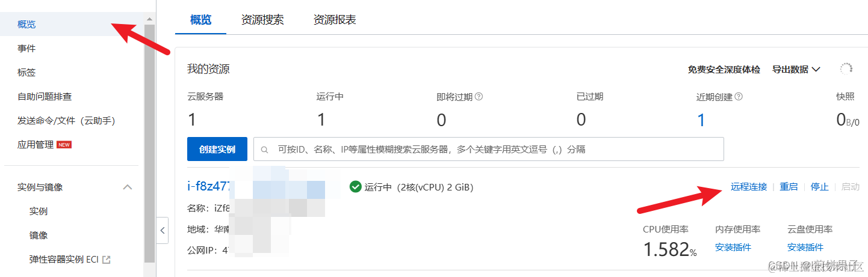Click the green 运行中 status check icon
The width and height of the screenshot is (868, 277).
[x=355, y=187]
